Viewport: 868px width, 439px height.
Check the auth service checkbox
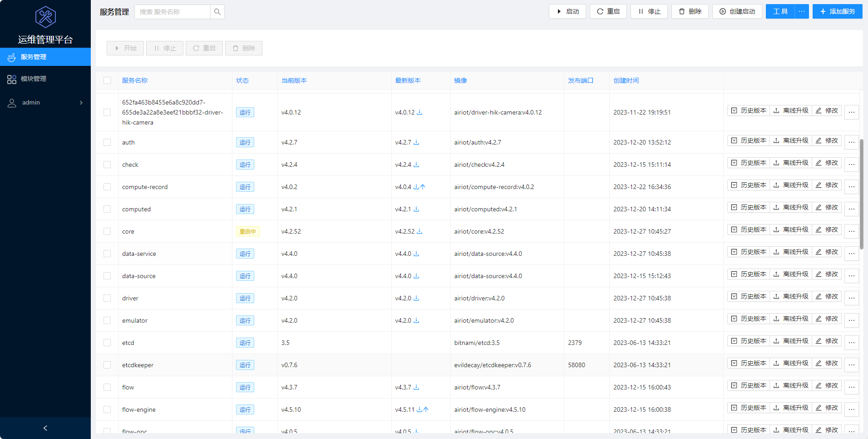click(x=107, y=142)
